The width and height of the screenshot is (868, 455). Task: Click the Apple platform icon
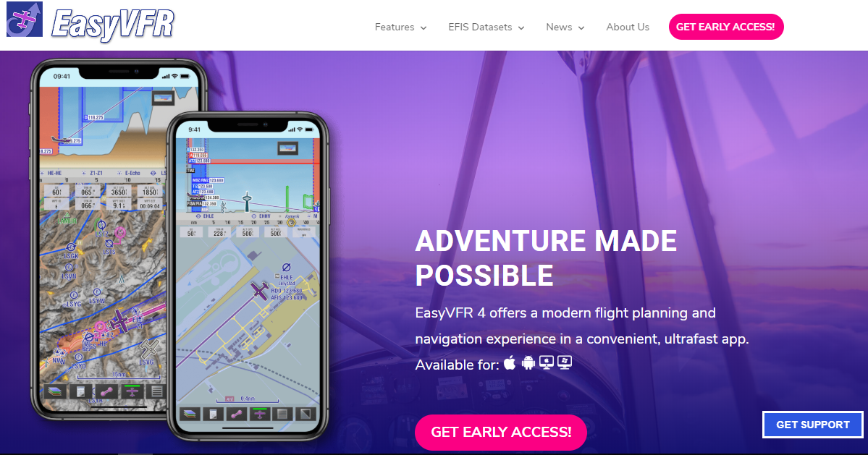tap(510, 362)
